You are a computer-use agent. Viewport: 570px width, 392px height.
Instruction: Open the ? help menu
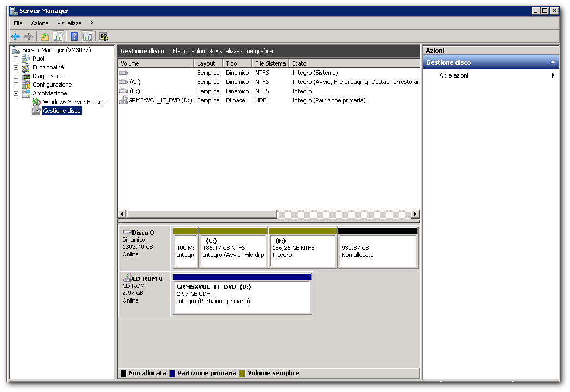point(92,23)
